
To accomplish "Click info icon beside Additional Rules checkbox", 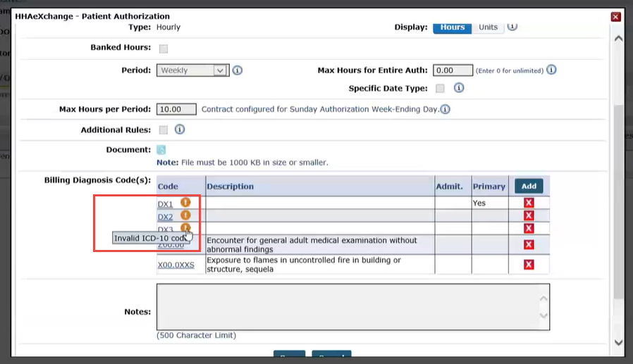I will 180,130.
